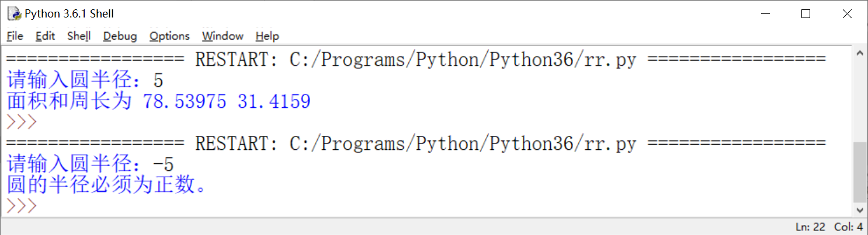Click the scrollbar down arrow

coord(860,210)
